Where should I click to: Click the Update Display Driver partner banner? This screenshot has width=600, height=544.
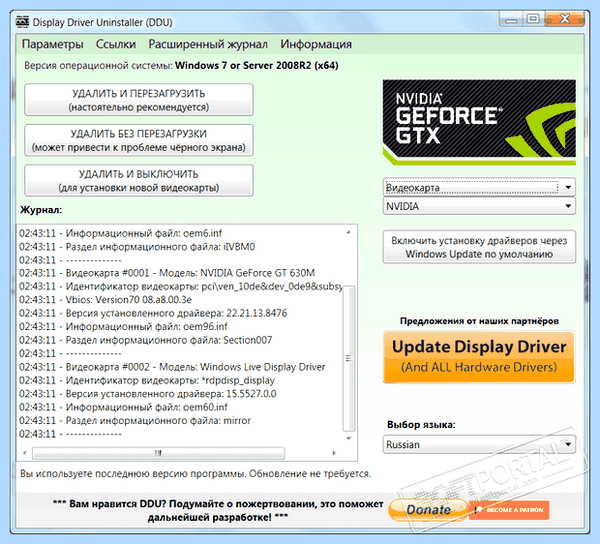click(479, 357)
